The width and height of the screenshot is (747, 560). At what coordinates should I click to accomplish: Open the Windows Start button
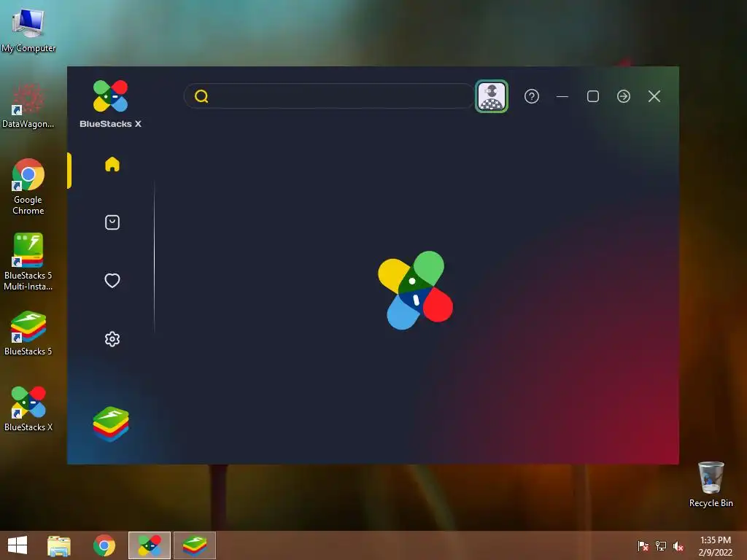18,545
